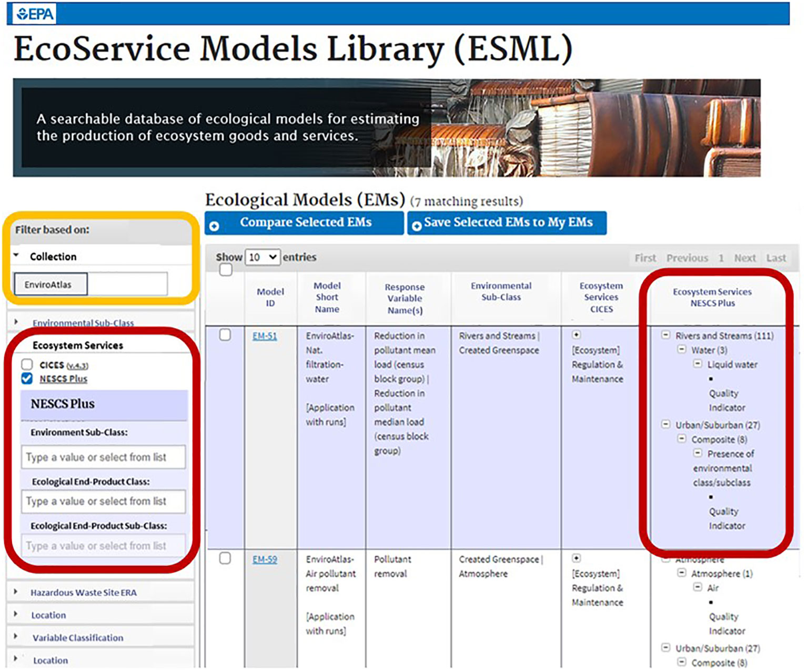
Task: Collapse Air tree node in EM-59 row
Action: tap(698, 587)
